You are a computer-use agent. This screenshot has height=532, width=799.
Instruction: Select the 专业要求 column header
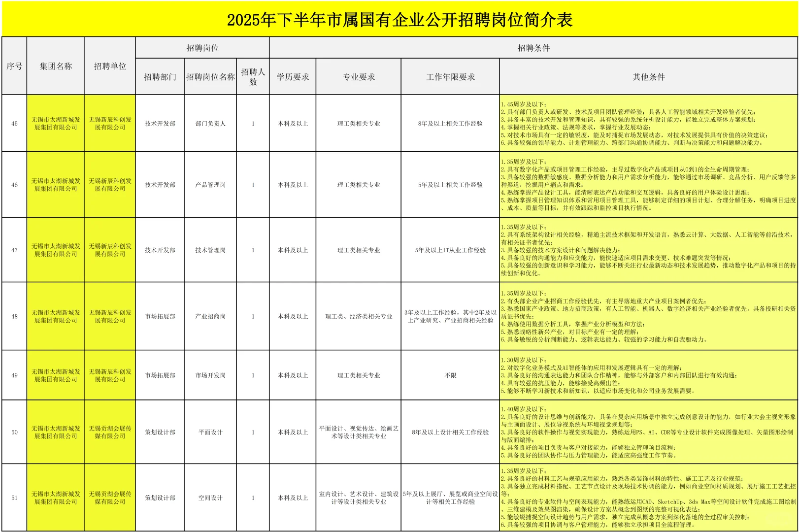pyautogui.click(x=359, y=77)
